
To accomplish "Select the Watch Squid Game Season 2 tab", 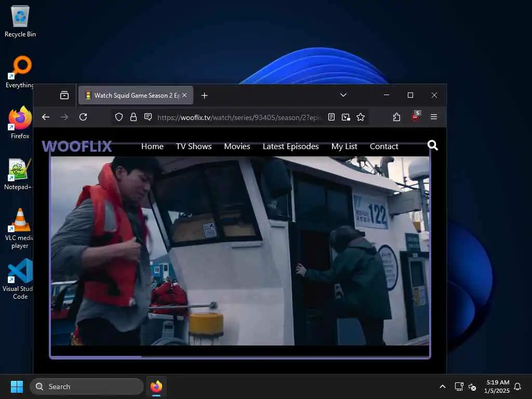I will point(136,96).
